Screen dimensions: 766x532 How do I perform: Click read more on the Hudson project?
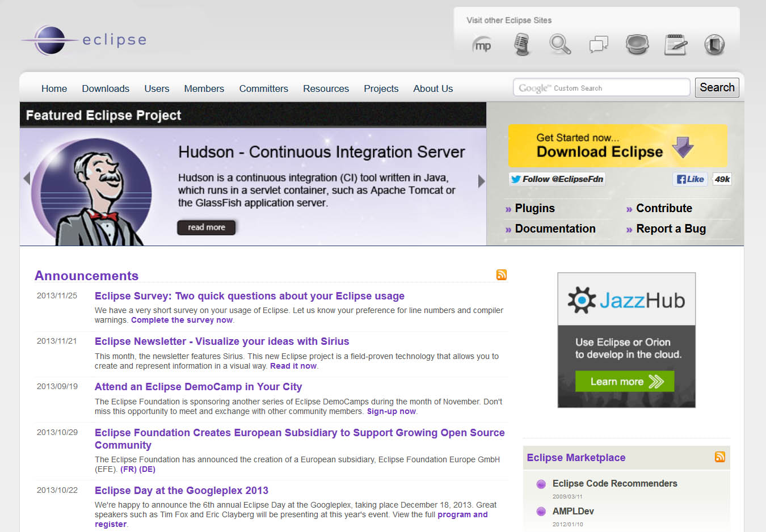click(207, 227)
